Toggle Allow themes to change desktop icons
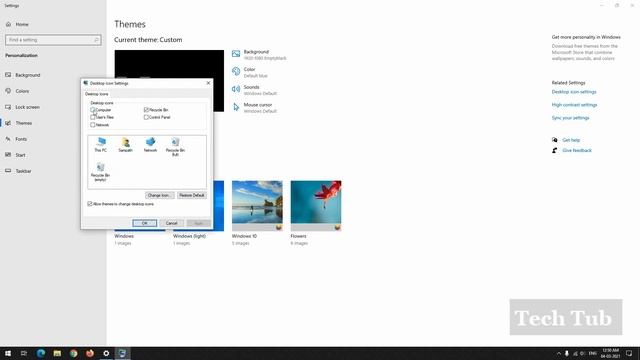This screenshot has height=360, width=640. tap(90, 204)
